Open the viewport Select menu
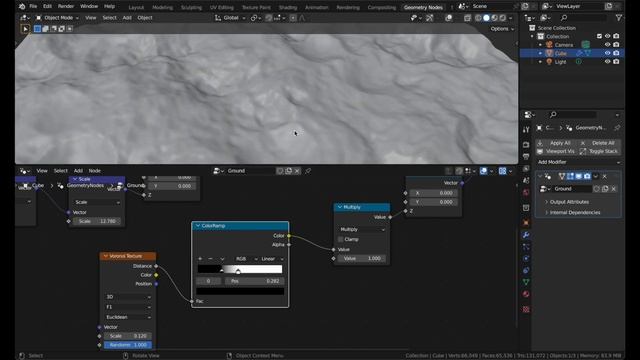Image resolution: width=640 pixels, height=360 pixels. [109, 18]
